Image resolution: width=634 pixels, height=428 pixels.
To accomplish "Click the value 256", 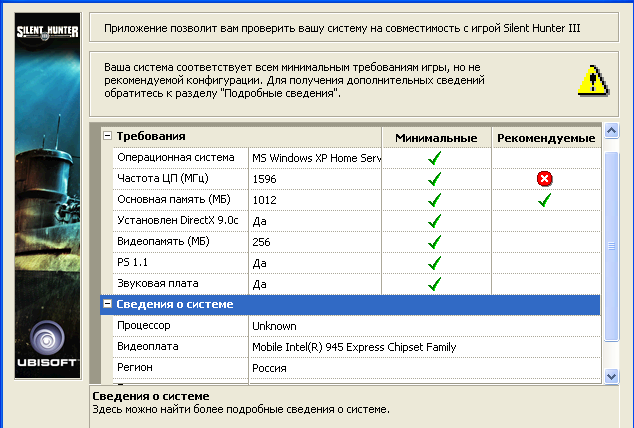I will (261, 242).
